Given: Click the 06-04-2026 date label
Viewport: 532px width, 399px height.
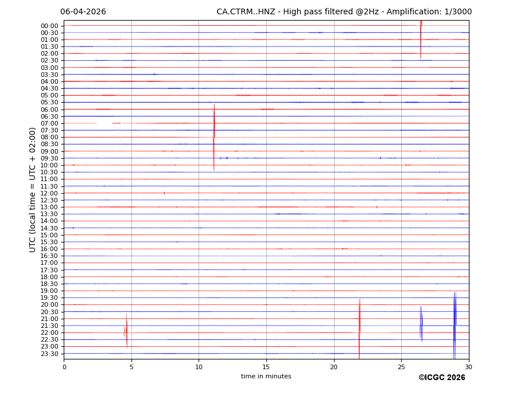Looking at the screenshot, I should (83, 12).
